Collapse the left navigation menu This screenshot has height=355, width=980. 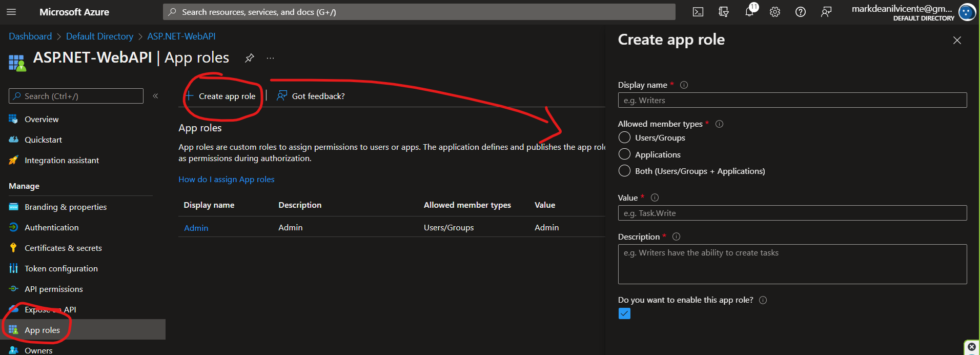coord(155,96)
